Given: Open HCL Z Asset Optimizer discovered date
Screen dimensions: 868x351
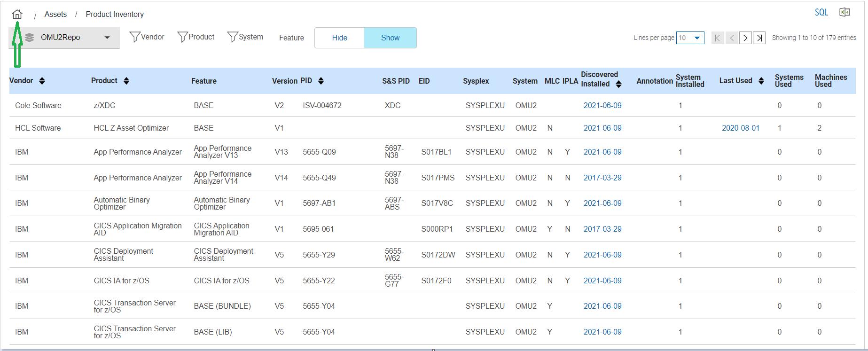Looking at the screenshot, I should point(602,128).
